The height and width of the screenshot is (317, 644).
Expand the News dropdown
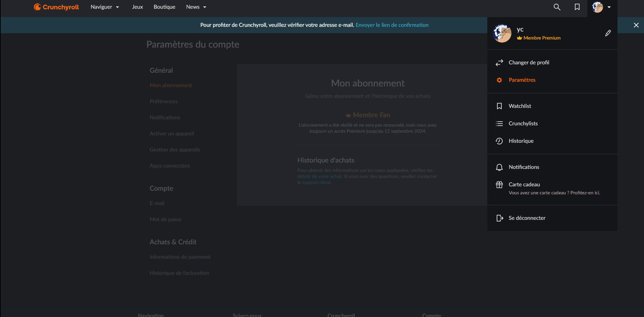point(196,7)
